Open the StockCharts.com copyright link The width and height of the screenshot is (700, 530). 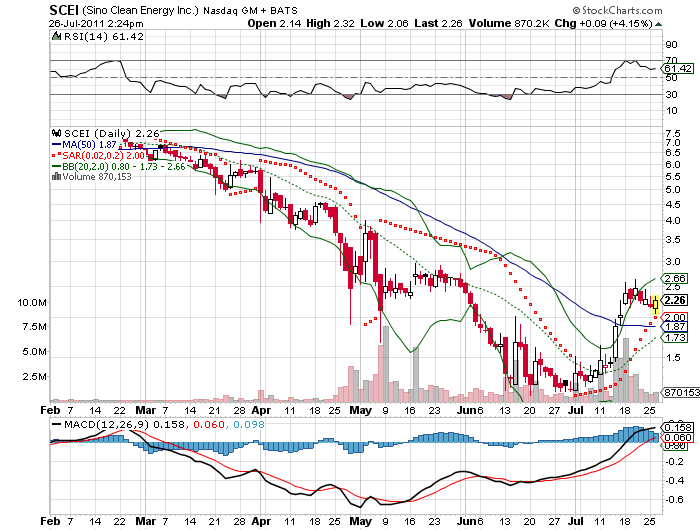pos(618,10)
